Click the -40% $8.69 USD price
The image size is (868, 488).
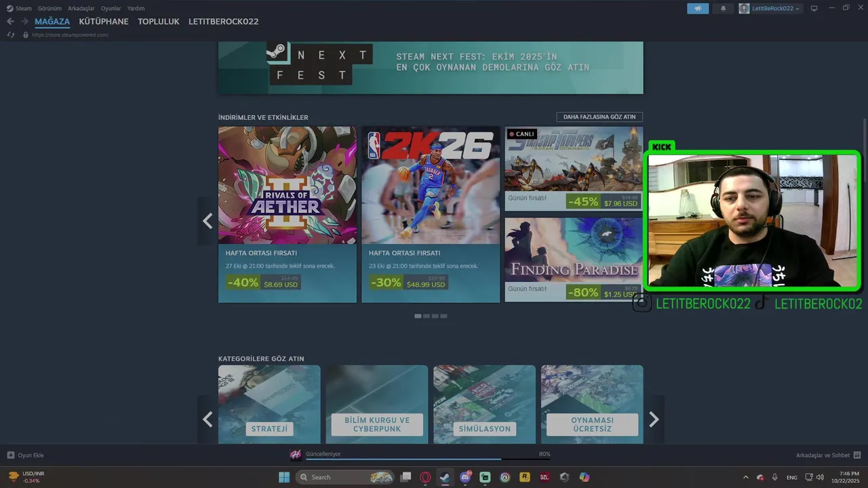pos(263,283)
